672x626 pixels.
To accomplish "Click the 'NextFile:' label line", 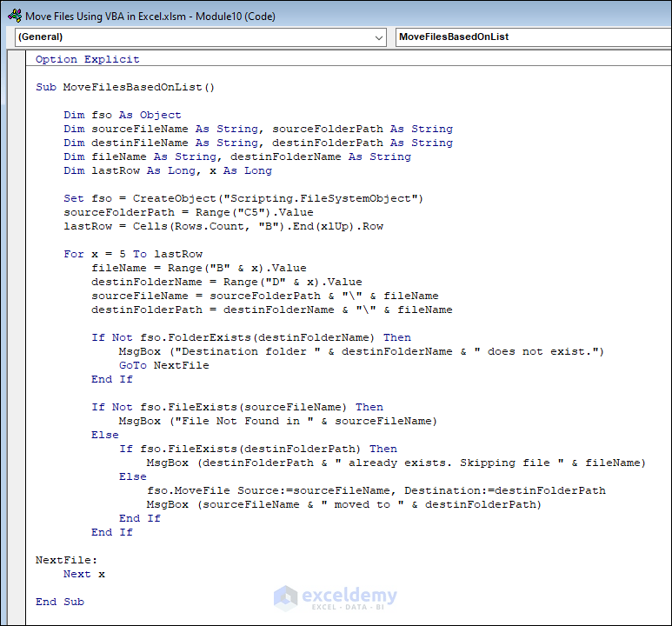I will [66, 560].
